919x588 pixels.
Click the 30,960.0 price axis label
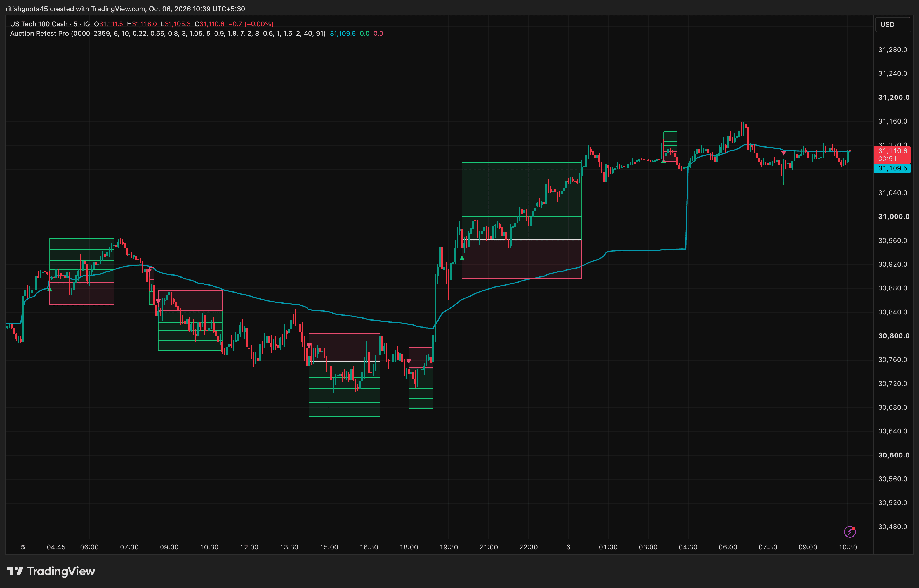pyautogui.click(x=893, y=241)
